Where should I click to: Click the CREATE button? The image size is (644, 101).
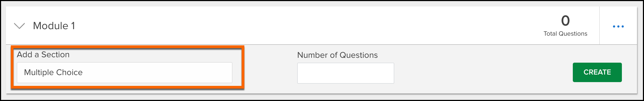click(x=597, y=72)
